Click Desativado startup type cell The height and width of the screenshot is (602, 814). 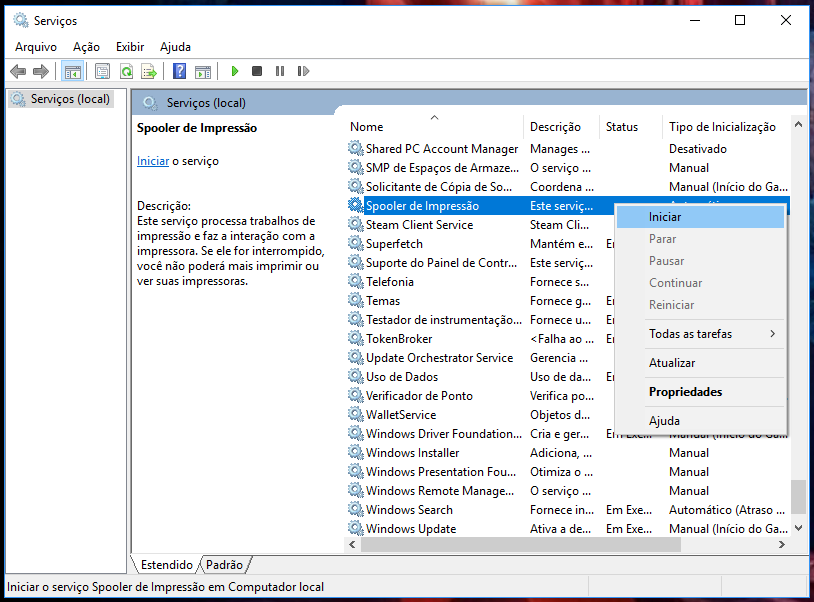pyautogui.click(x=698, y=149)
